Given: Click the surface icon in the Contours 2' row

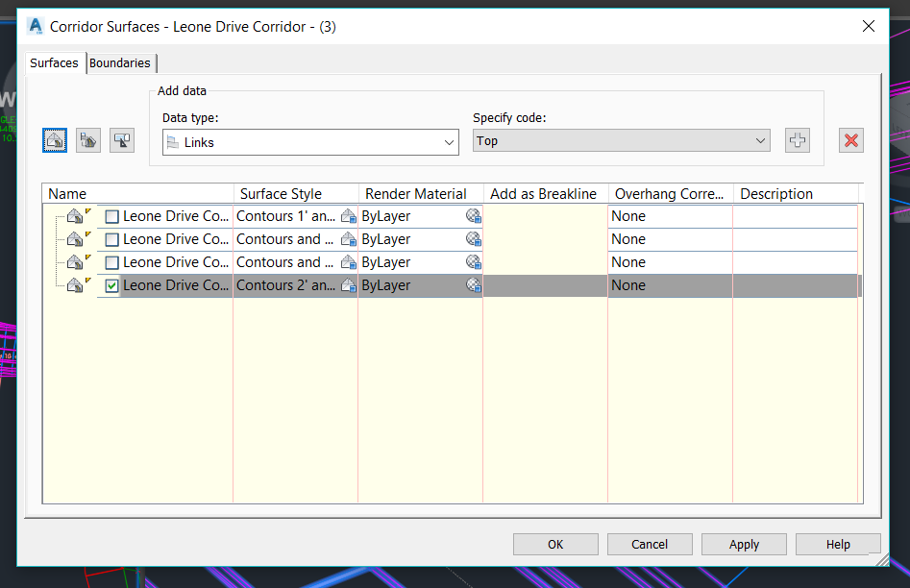Looking at the screenshot, I should pyautogui.click(x=76, y=285).
